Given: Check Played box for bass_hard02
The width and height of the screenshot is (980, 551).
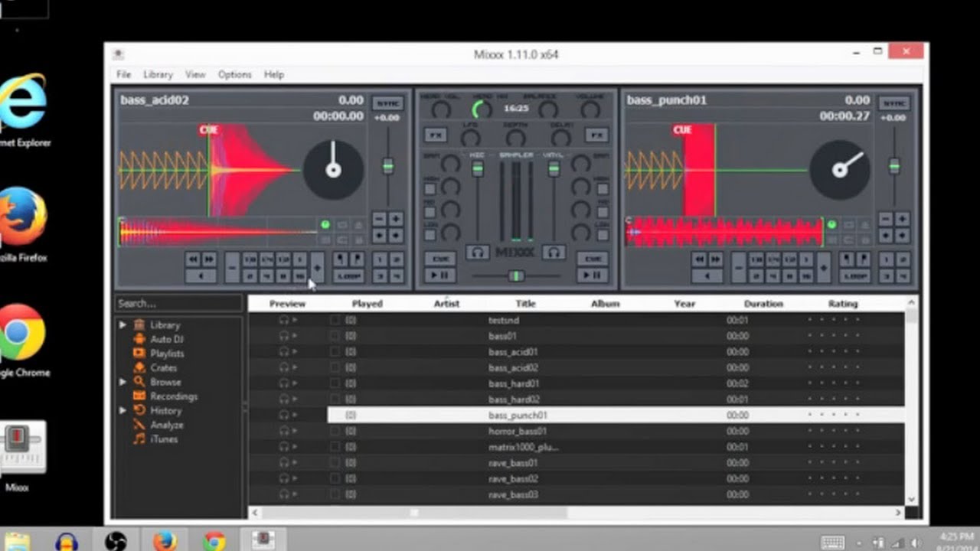Looking at the screenshot, I should tap(335, 399).
